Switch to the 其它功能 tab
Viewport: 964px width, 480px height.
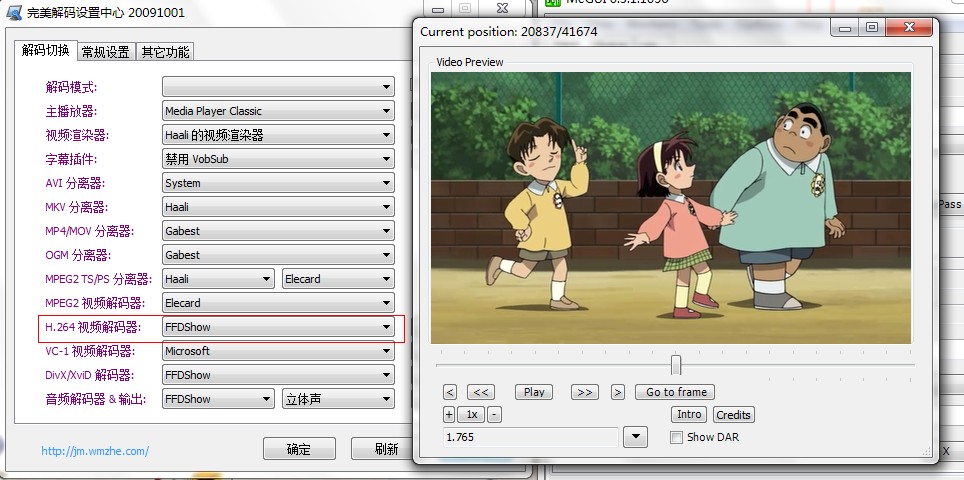pos(164,52)
